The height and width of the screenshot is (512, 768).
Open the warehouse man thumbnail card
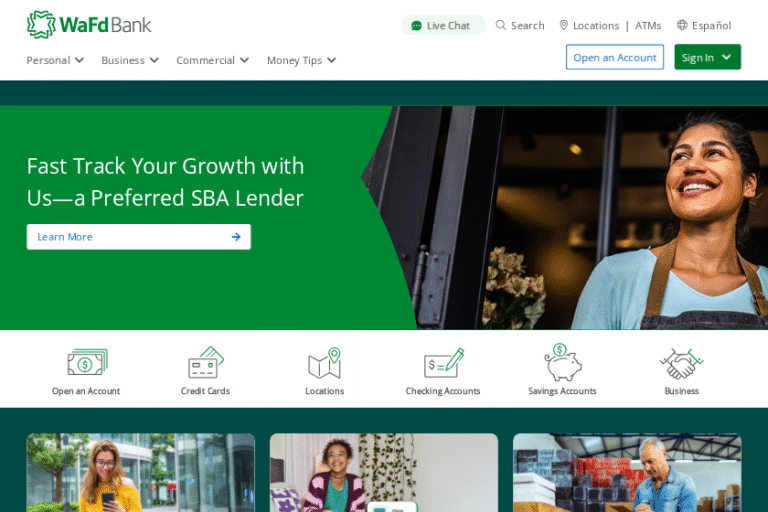click(627, 472)
